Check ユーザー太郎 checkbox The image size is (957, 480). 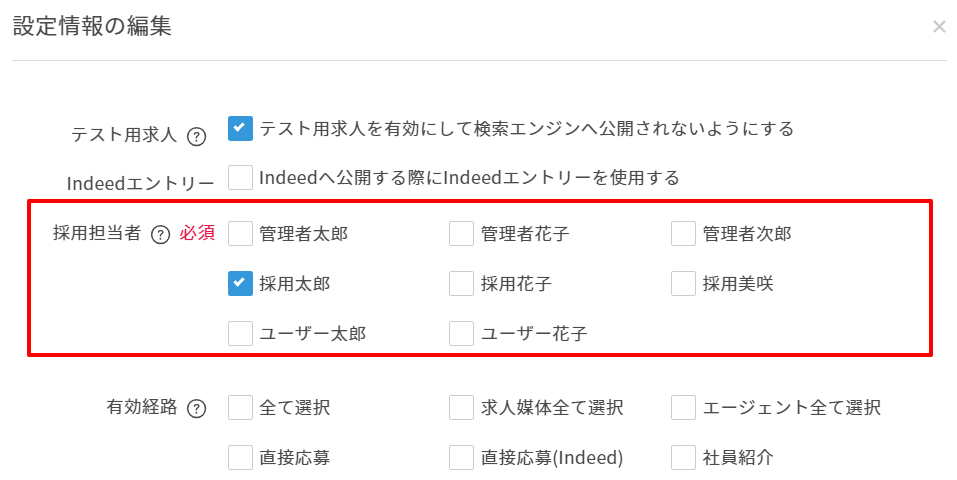click(x=240, y=334)
